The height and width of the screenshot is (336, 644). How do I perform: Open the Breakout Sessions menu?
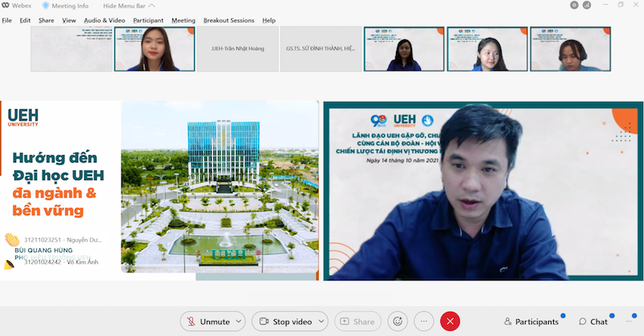pyautogui.click(x=228, y=20)
